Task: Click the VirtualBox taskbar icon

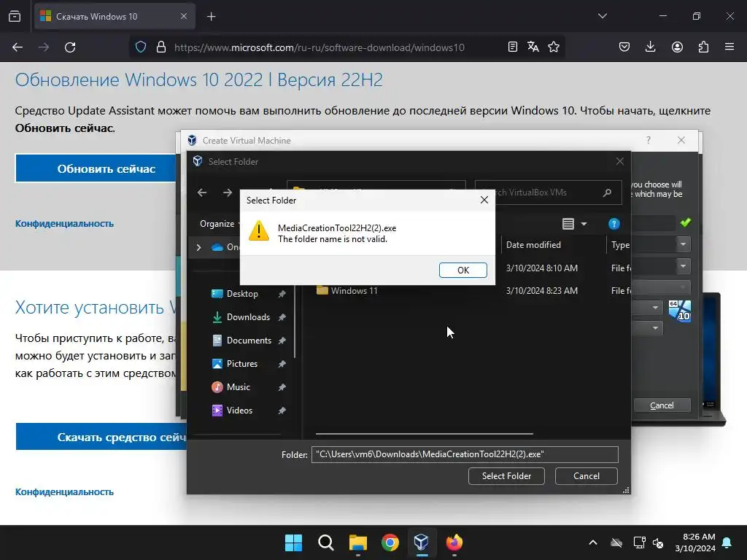Action: 422,542
